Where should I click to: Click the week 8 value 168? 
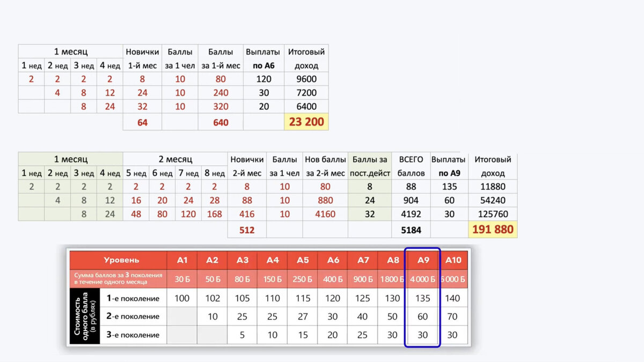pyautogui.click(x=215, y=214)
